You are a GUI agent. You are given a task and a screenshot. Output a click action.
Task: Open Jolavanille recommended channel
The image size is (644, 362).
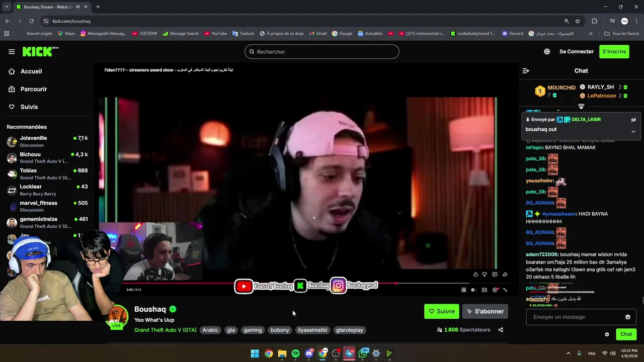tap(47, 141)
